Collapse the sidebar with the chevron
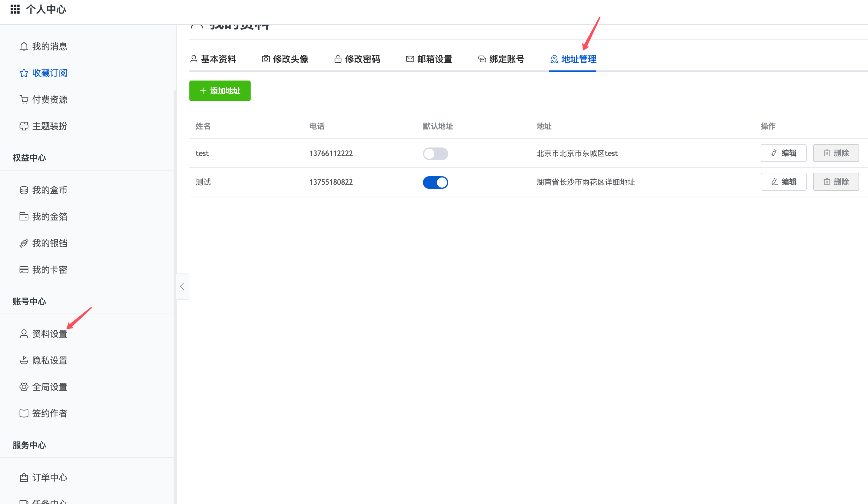The height and width of the screenshot is (504, 868). [x=182, y=286]
